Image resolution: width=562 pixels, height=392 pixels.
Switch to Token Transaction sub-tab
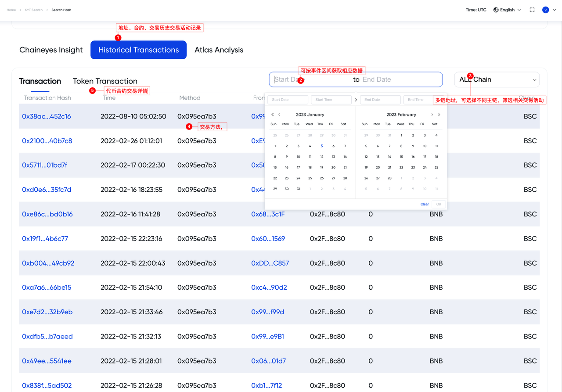point(105,81)
